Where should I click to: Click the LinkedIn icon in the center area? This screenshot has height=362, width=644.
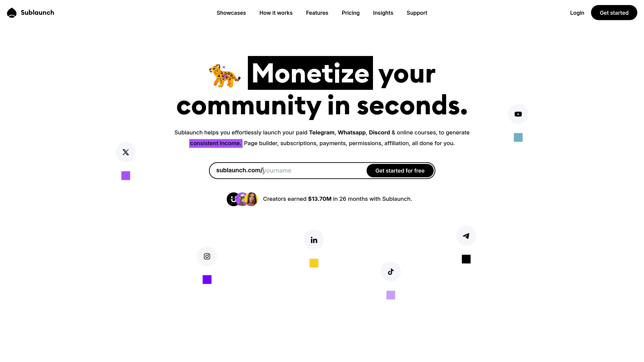(314, 240)
